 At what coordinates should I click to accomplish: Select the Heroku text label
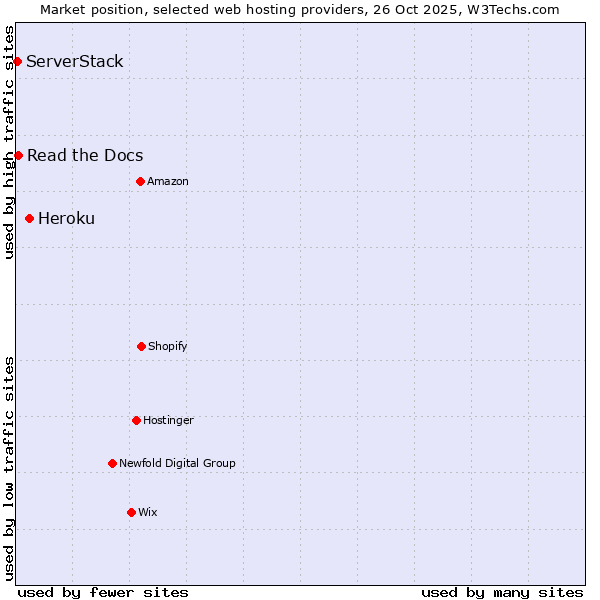[x=66, y=218]
